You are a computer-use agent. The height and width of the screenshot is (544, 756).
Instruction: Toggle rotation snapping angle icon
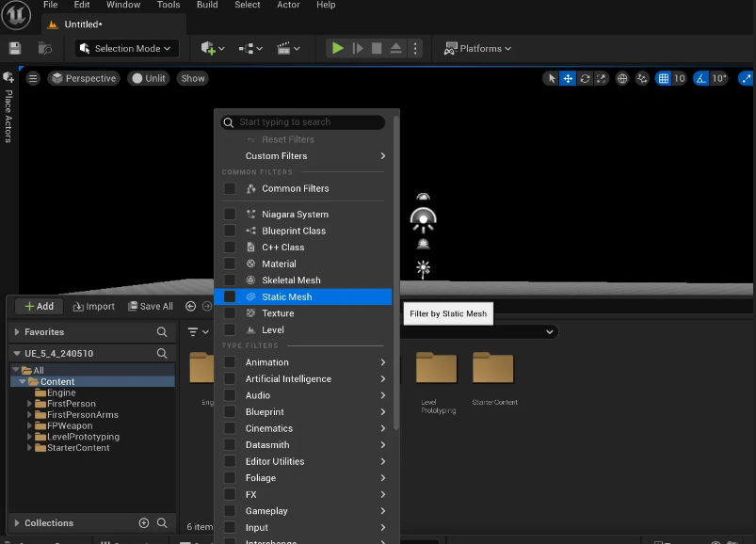click(700, 78)
